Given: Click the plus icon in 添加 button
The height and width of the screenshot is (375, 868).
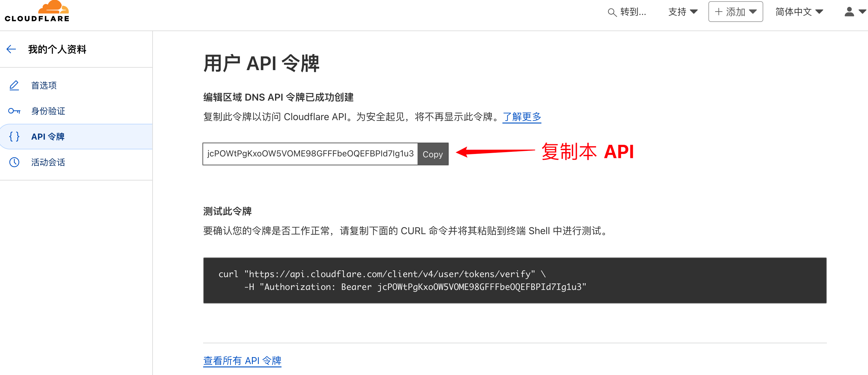Looking at the screenshot, I should pos(718,12).
